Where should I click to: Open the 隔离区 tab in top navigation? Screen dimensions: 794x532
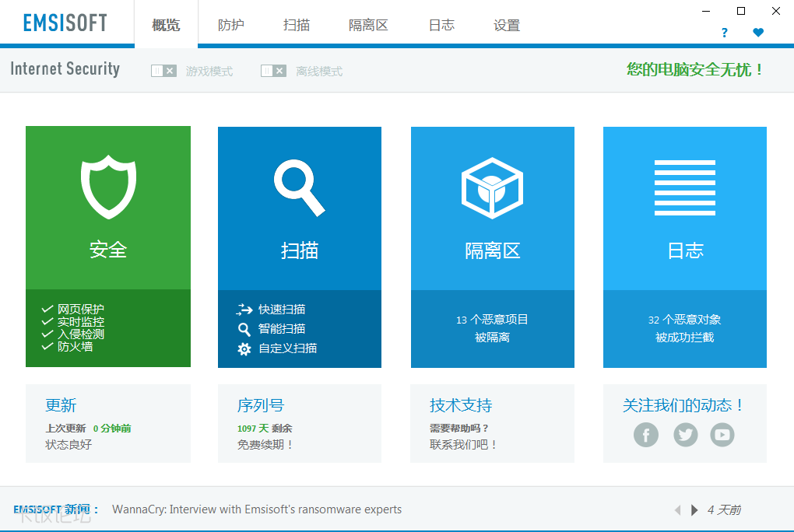pos(368,25)
